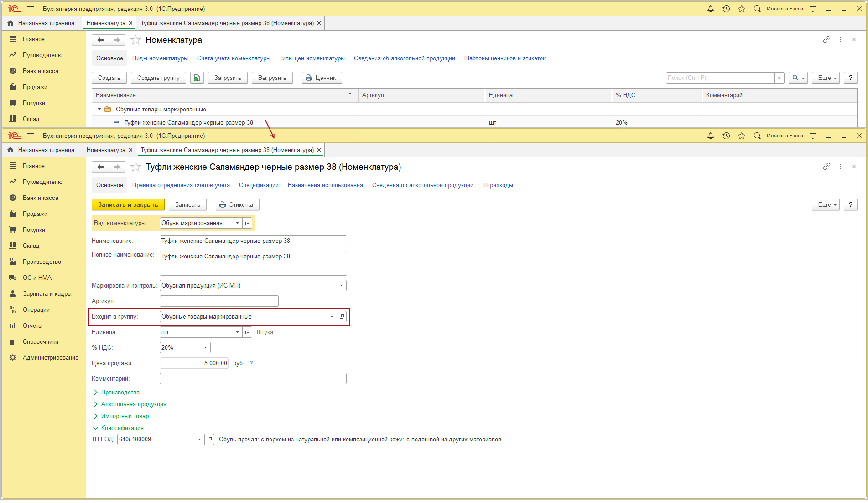This screenshot has height=503, width=868.
Task: Click Записать и закрыть button
Action: (x=128, y=204)
